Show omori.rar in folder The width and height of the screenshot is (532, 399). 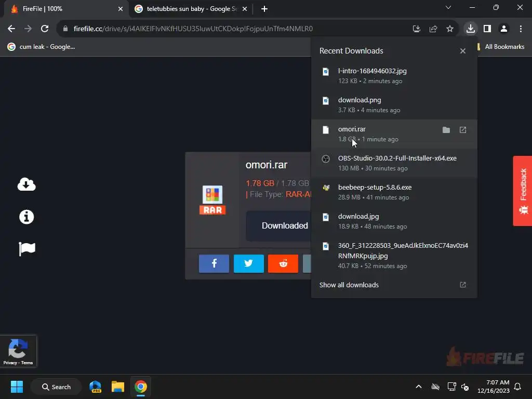pyautogui.click(x=446, y=130)
